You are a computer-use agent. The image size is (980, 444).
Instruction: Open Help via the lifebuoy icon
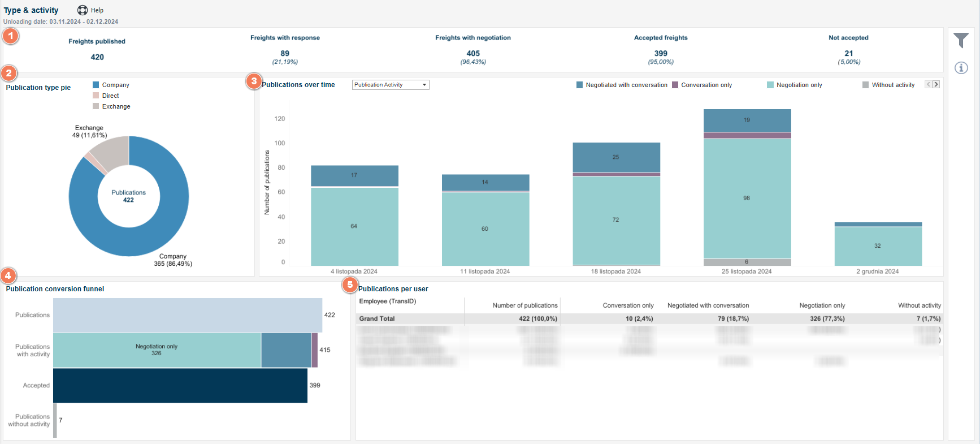(83, 10)
